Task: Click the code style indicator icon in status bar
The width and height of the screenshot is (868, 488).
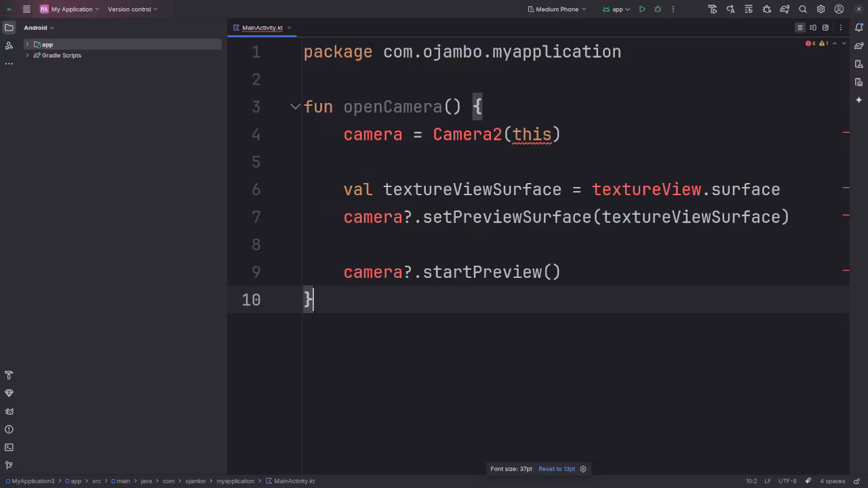Action: tap(808, 481)
